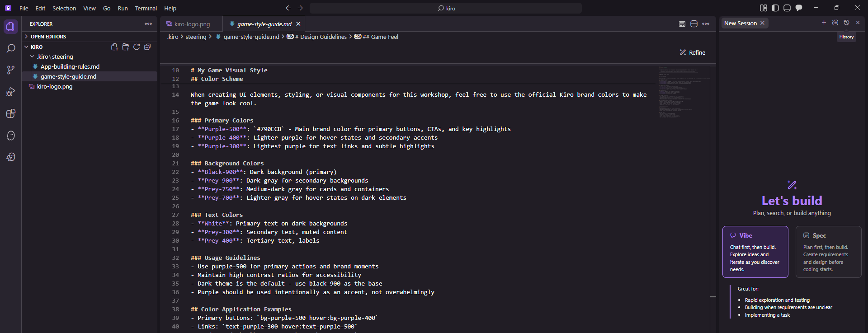This screenshot has width=868, height=333.
Task: Open the Help menu
Action: 170,8
